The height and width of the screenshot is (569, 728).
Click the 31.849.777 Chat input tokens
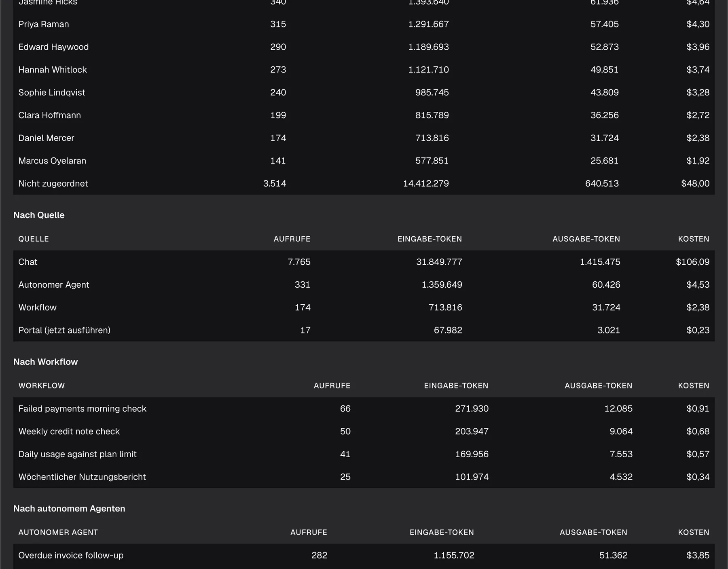[x=439, y=262]
